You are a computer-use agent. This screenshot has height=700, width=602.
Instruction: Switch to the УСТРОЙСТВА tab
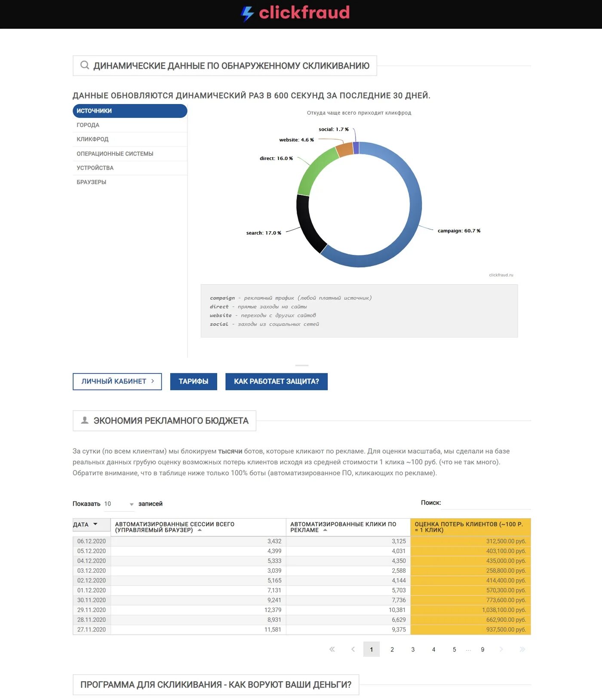pyautogui.click(x=130, y=168)
